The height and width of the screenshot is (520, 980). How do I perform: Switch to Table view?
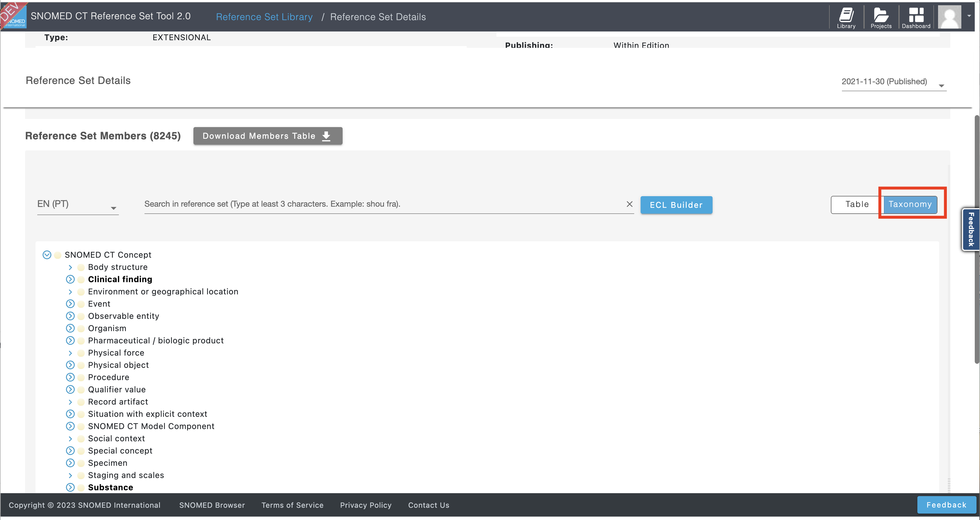[857, 204]
